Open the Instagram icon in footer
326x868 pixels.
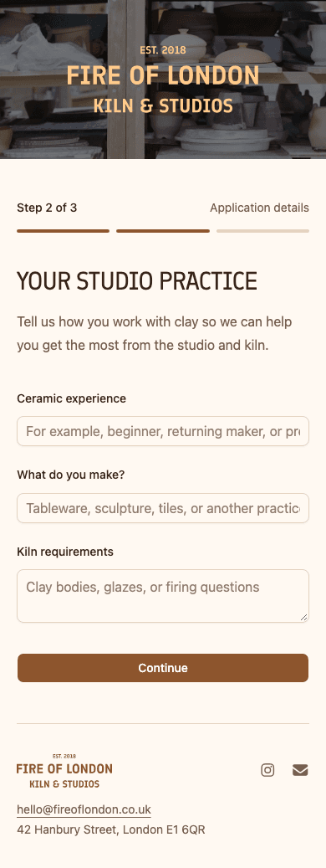267,770
